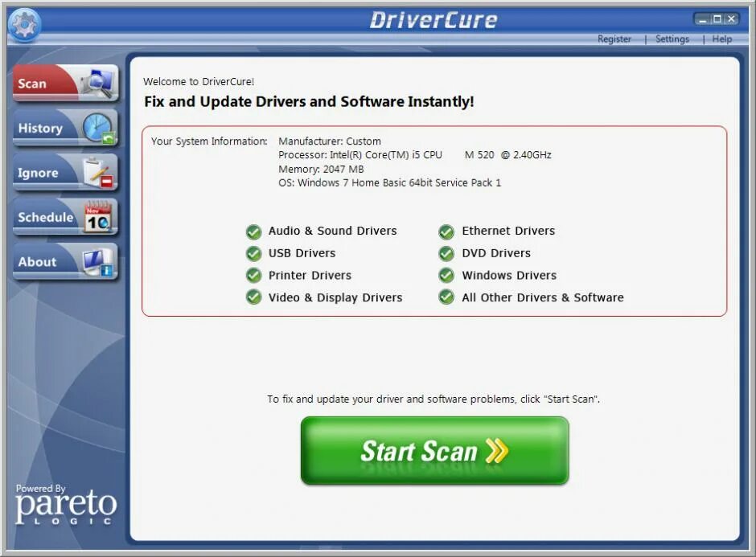Open the Settings link

[672, 39]
